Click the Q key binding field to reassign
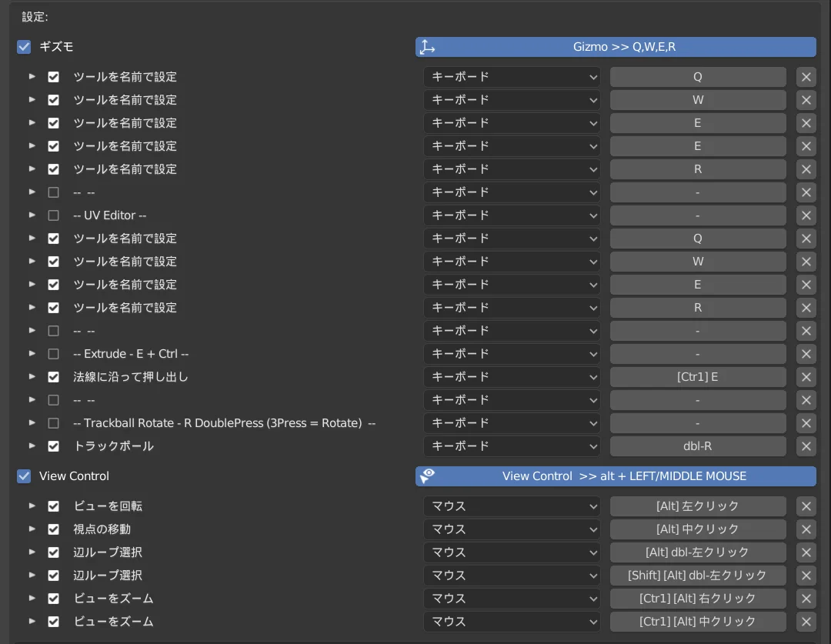 coord(697,77)
